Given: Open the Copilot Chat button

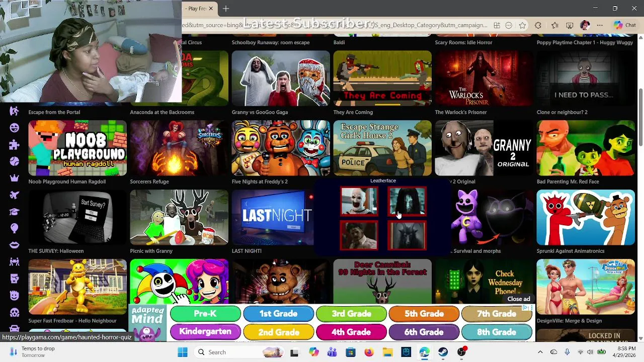Looking at the screenshot, I should pos(625,25).
